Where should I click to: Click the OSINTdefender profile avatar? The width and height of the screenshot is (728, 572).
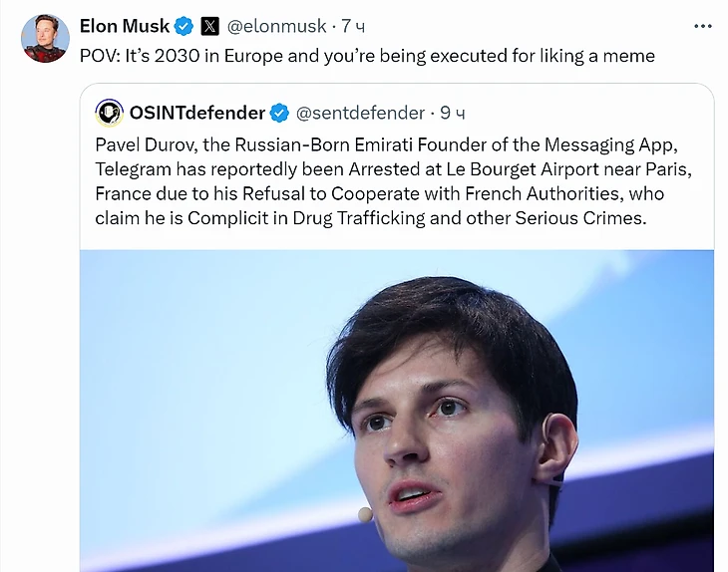point(109,113)
